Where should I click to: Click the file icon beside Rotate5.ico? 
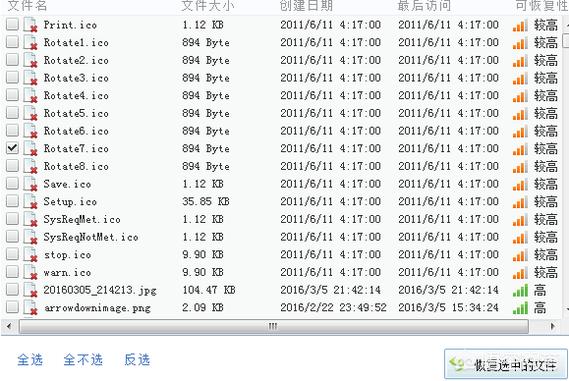coord(30,113)
